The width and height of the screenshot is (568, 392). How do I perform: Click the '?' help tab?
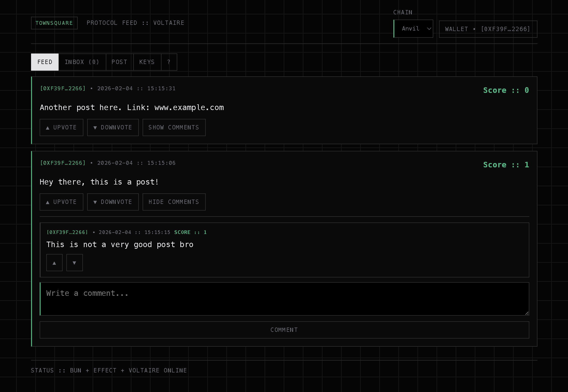coord(169,62)
